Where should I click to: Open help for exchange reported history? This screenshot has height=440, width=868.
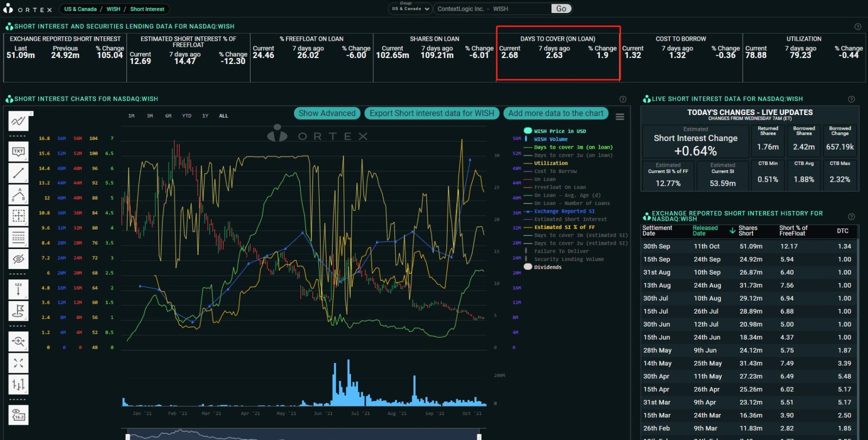coord(851,216)
